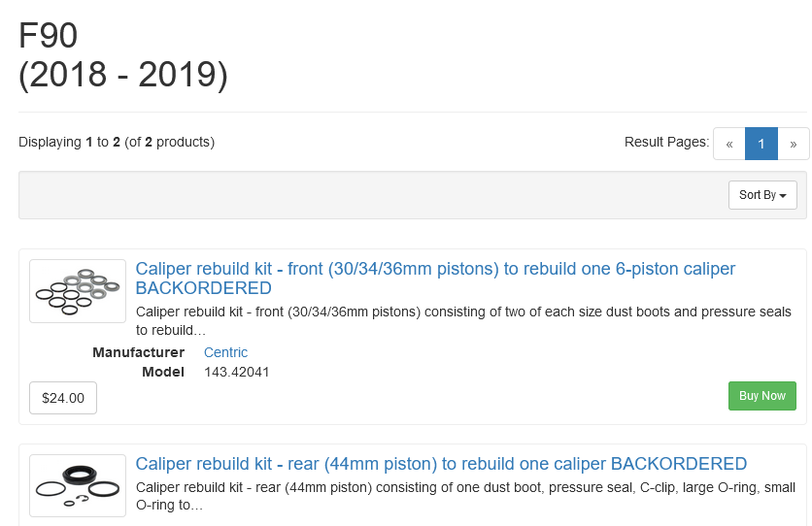This screenshot has width=812, height=526.
Task: Go to the previous results page arrow
Action: point(729,144)
